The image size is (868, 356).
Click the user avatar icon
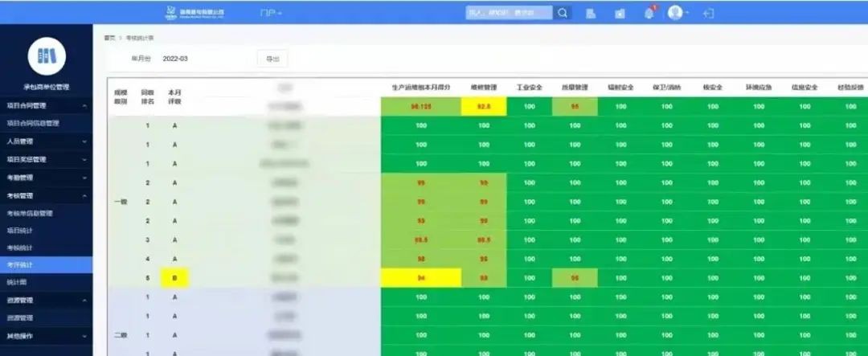point(675,13)
